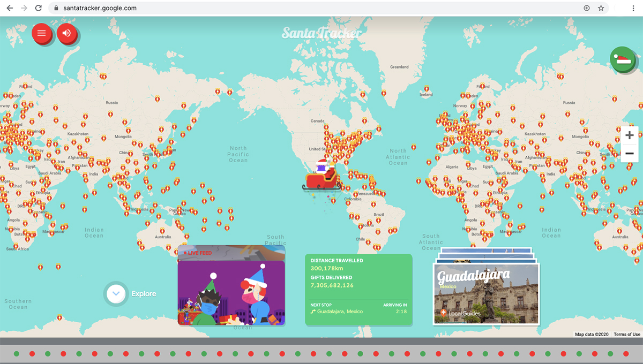Click the Santa hat button
The width and height of the screenshot is (643, 364).
coord(623,59)
